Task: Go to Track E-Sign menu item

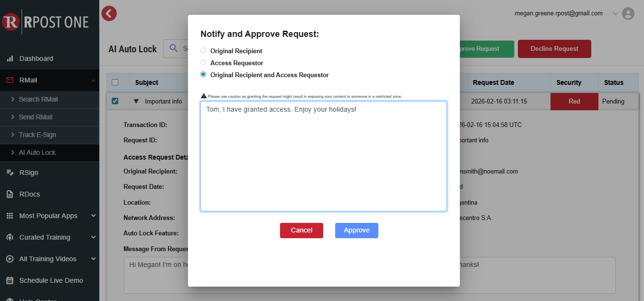Action: click(x=37, y=135)
